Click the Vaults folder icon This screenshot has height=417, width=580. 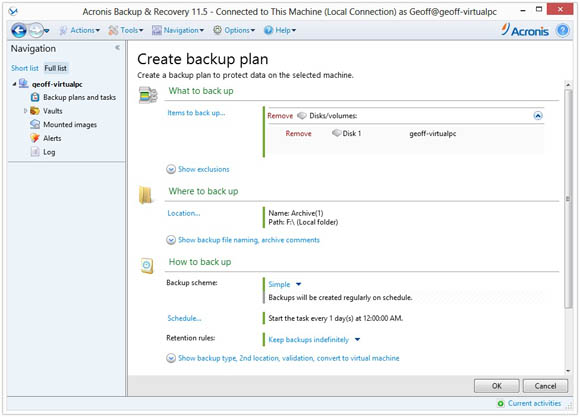35,111
